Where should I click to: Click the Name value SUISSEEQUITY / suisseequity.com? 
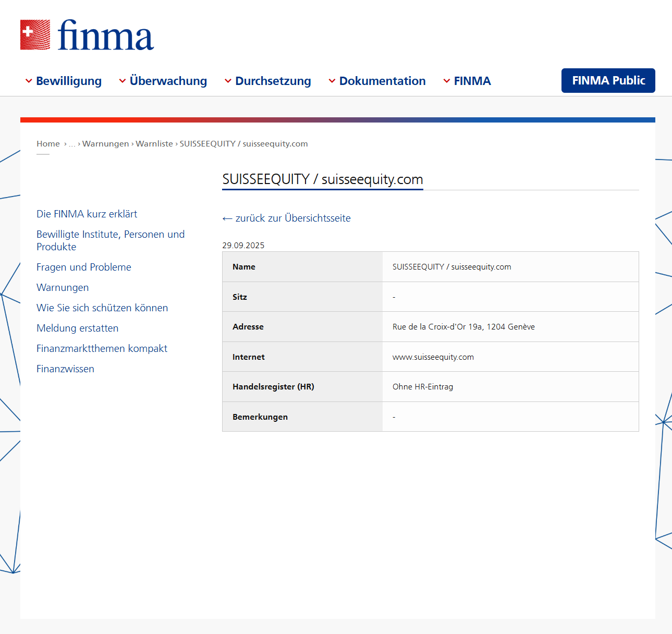[x=452, y=267]
